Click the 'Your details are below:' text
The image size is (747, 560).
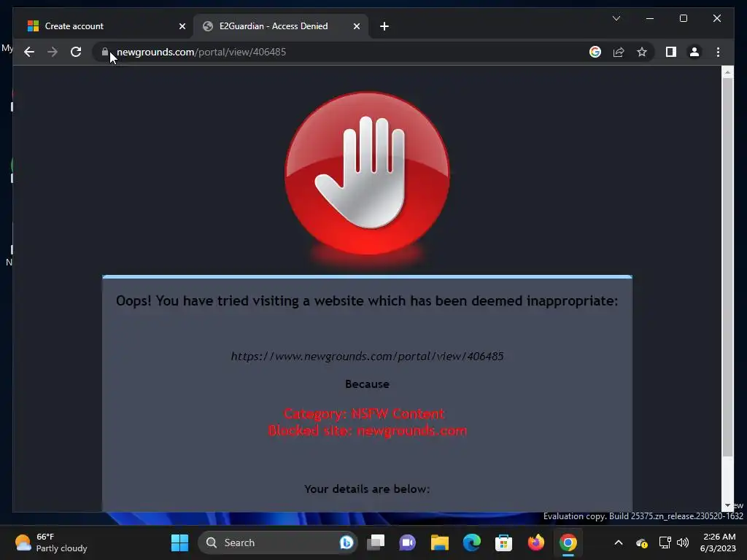[367, 489]
